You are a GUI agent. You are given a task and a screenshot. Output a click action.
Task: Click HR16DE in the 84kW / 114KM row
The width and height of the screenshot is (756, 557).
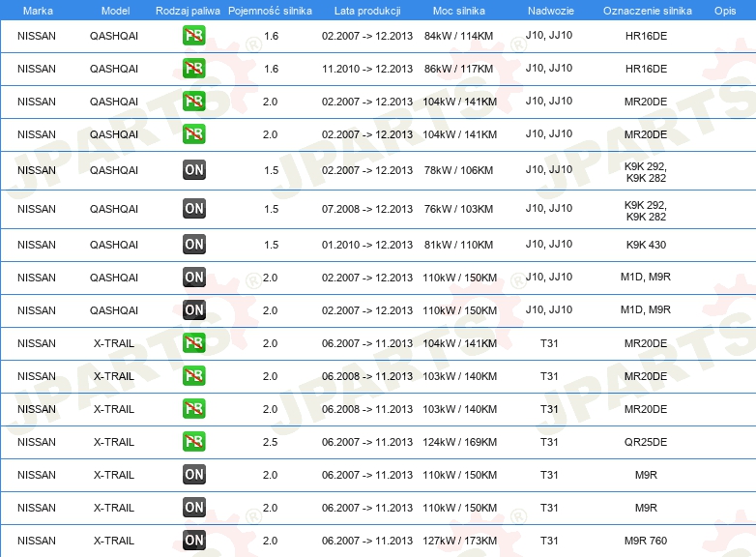(x=646, y=36)
